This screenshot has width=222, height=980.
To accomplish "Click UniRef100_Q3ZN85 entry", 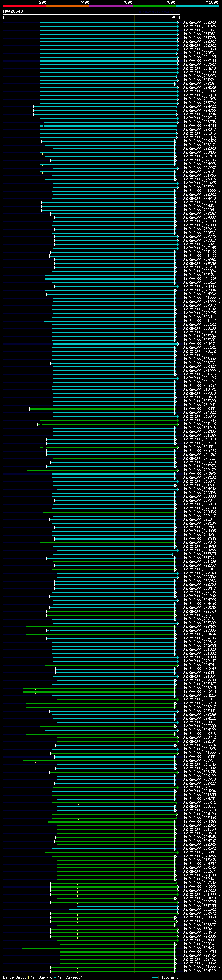I will (x=199, y=432).
